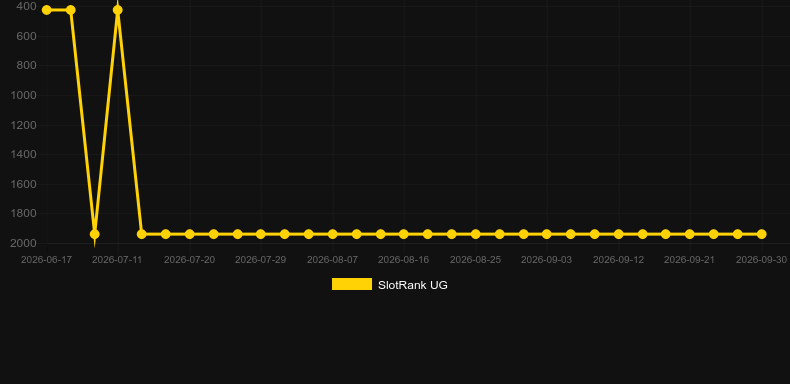Viewport: 790px width, 384px height.
Task: Click the 2026-07-20 axis date label
Action: 189,260
